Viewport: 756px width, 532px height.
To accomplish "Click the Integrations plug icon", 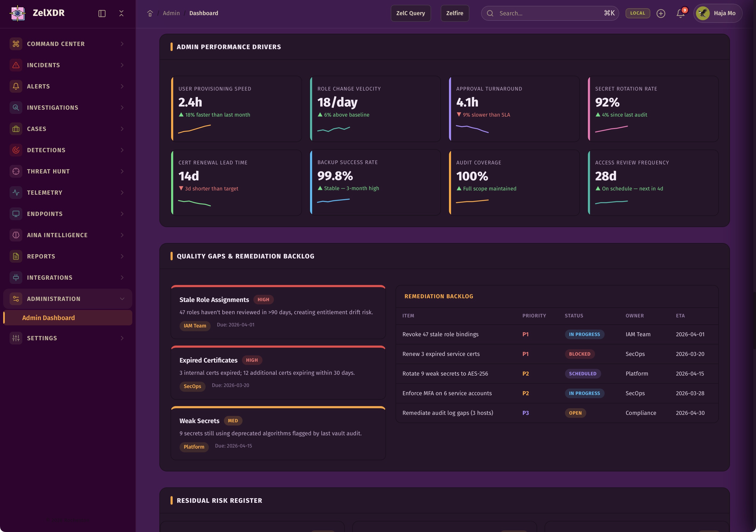I will 16,278.
